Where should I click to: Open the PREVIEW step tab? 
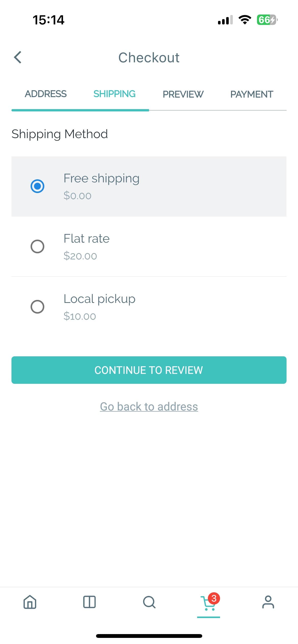pos(183,94)
